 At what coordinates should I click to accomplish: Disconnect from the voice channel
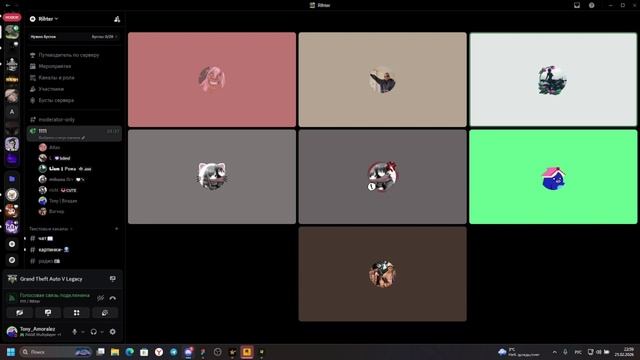tap(113, 298)
